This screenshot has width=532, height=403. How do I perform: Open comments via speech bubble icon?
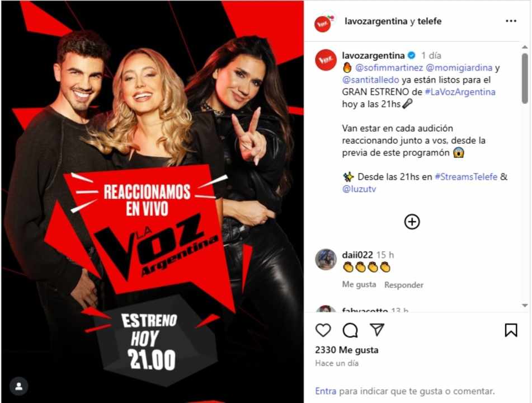click(350, 330)
